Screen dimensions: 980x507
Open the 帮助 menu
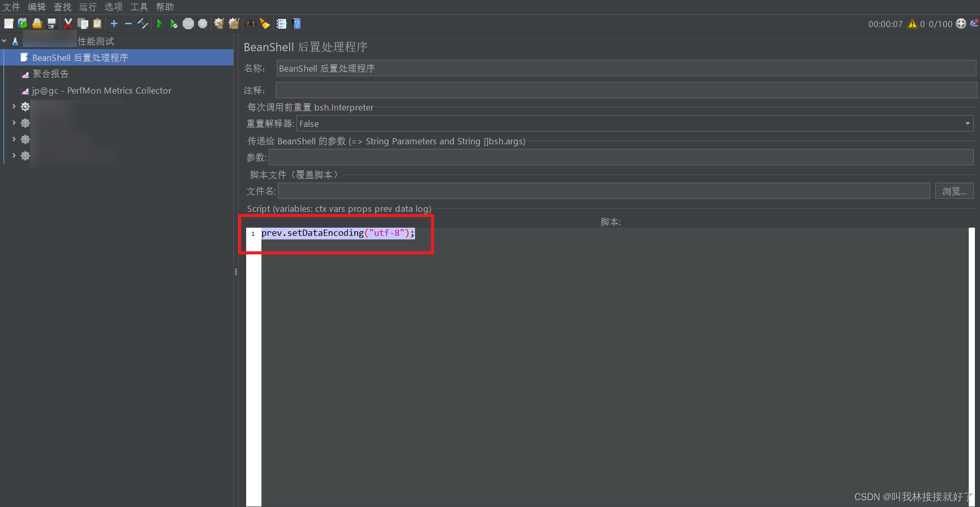[x=165, y=7]
